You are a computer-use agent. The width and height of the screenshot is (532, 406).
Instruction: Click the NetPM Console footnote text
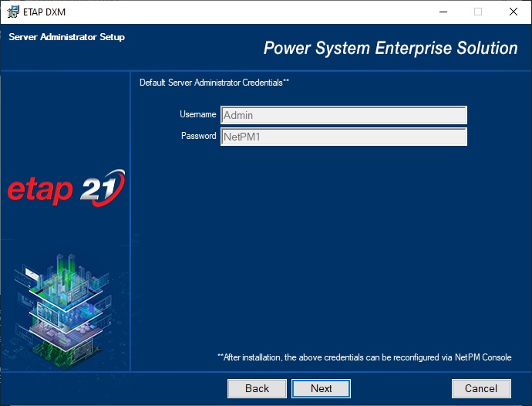(x=364, y=357)
